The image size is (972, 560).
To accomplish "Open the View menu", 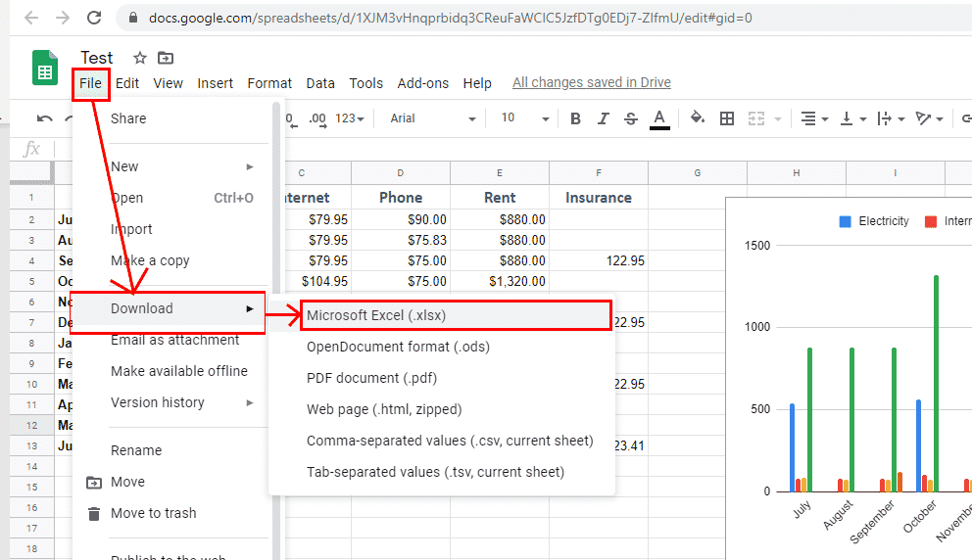I will tap(168, 83).
